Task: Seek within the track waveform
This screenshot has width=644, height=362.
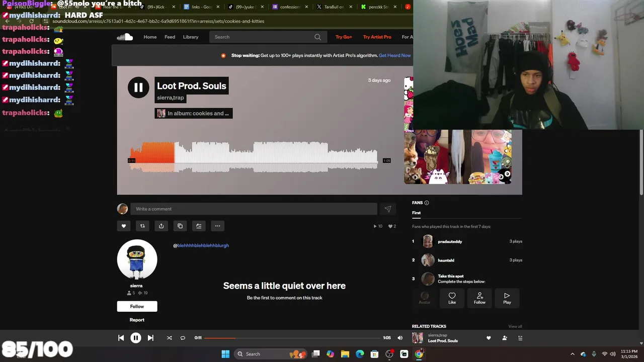Action: pos(254,157)
